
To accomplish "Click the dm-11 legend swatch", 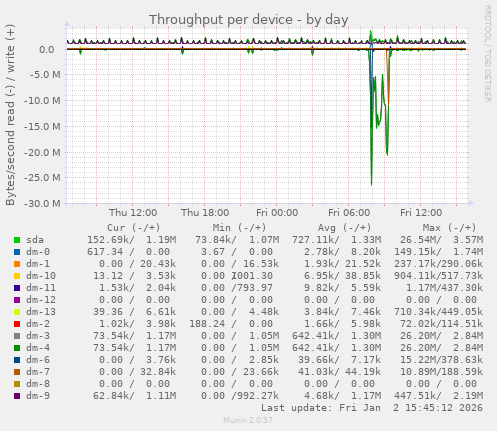I will coord(17,288).
